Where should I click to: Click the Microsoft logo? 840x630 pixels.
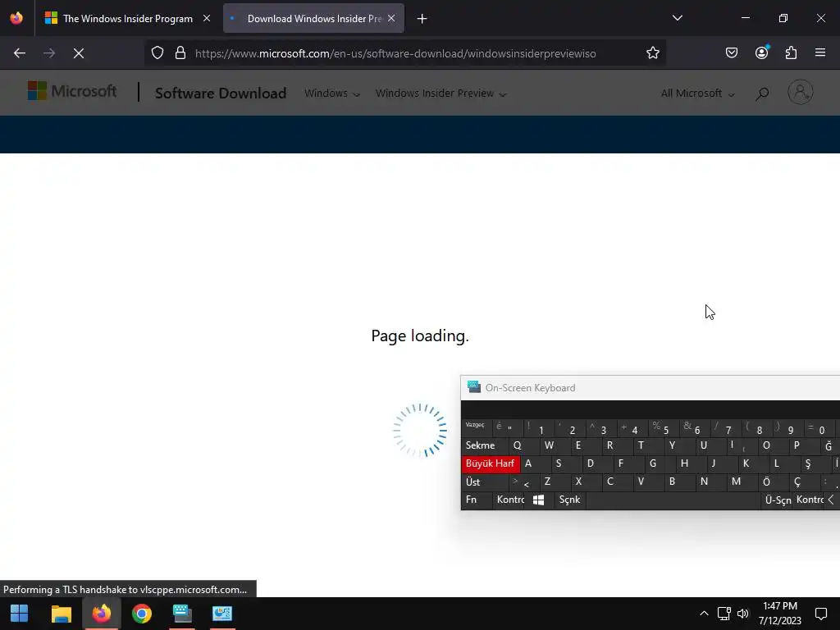click(72, 92)
